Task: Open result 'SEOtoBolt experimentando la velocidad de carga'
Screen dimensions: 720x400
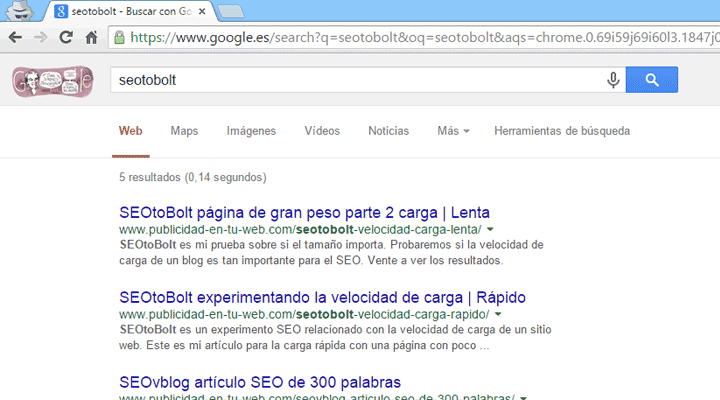Action: pos(322,298)
